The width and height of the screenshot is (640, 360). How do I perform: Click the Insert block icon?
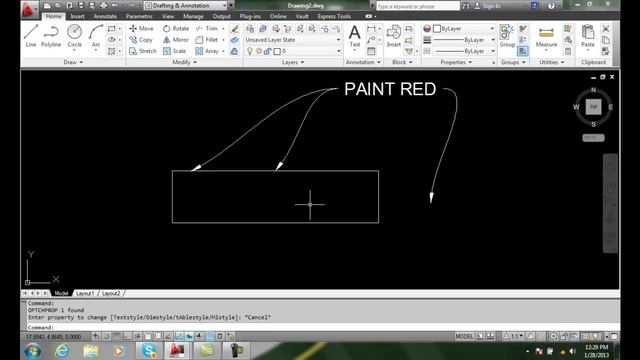click(x=393, y=36)
